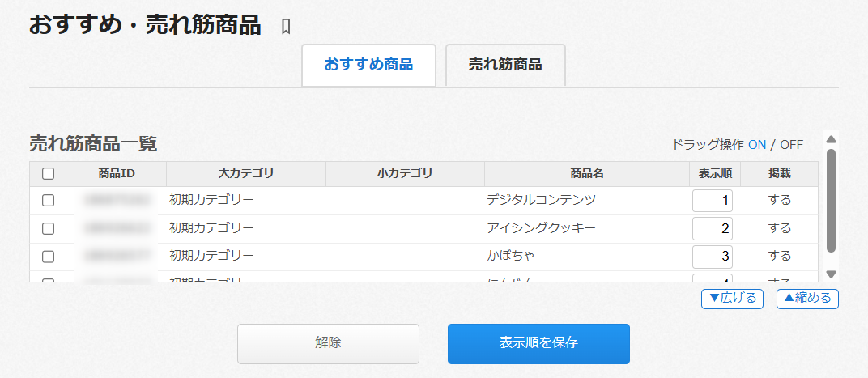
Task: Switch to the おすすめ商品 tab
Action: 368,65
